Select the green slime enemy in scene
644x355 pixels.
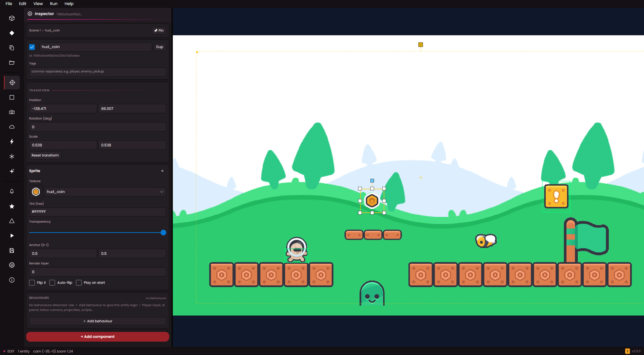(372, 293)
